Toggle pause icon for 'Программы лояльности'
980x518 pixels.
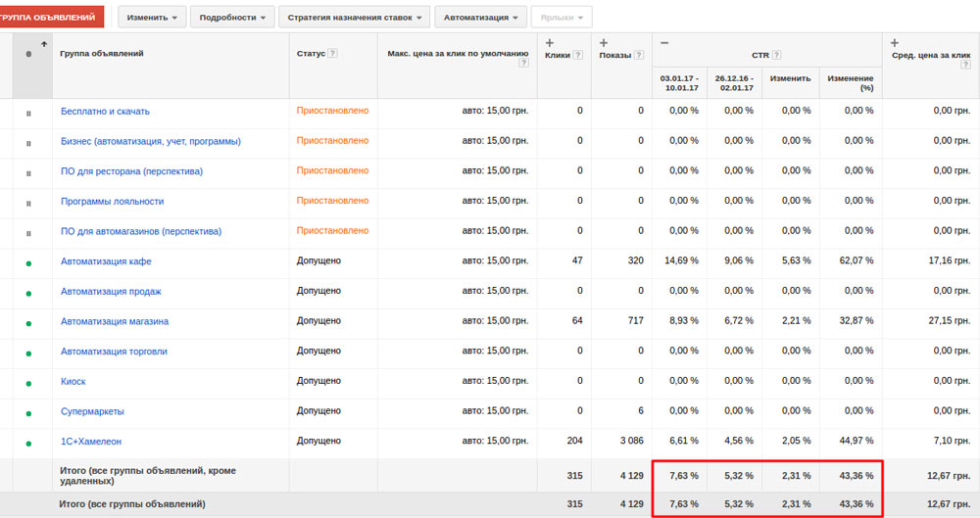(28, 204)
